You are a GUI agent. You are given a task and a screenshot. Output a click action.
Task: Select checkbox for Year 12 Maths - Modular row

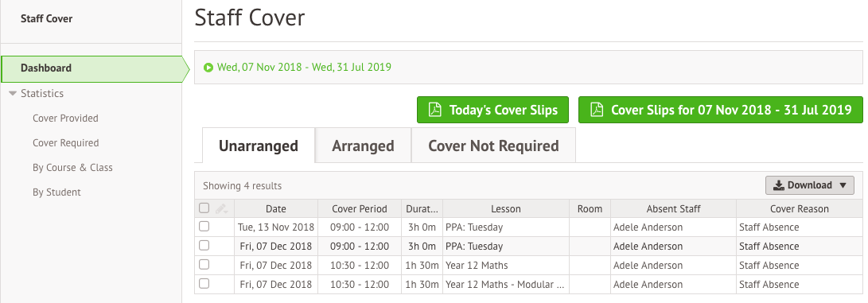[x=204, y=283]
